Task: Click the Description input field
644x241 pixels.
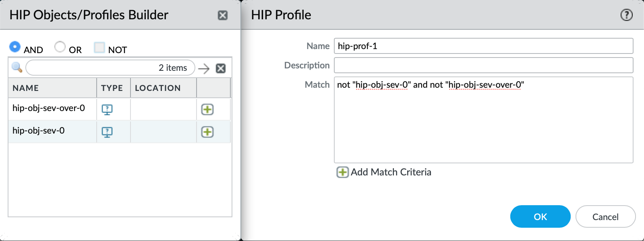Action: coord(483,65)
